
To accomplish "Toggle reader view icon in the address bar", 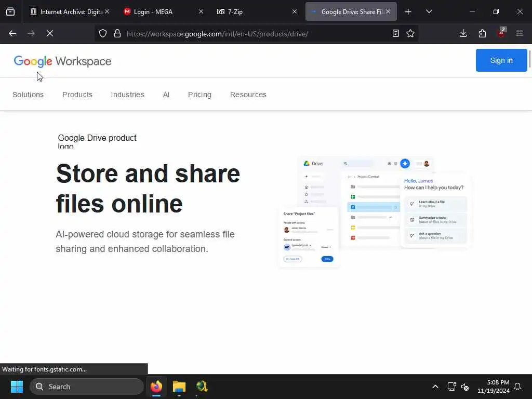I will coord(395,33).
